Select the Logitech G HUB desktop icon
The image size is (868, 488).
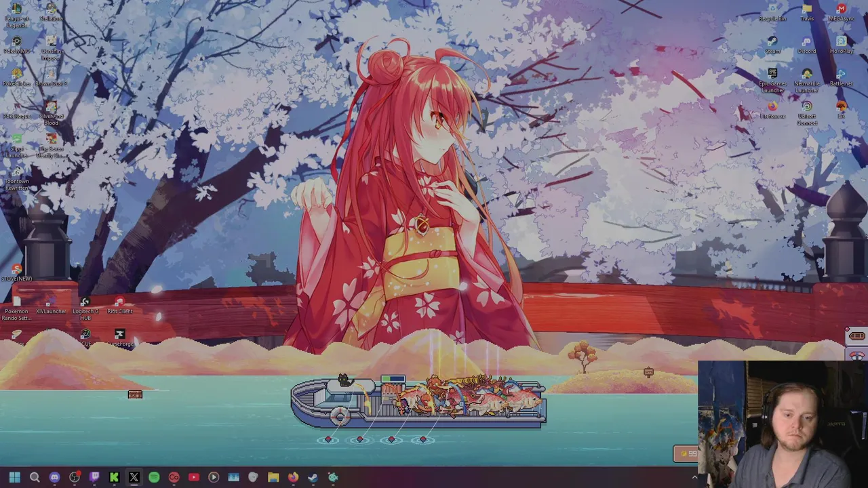[x=85, y=309]
